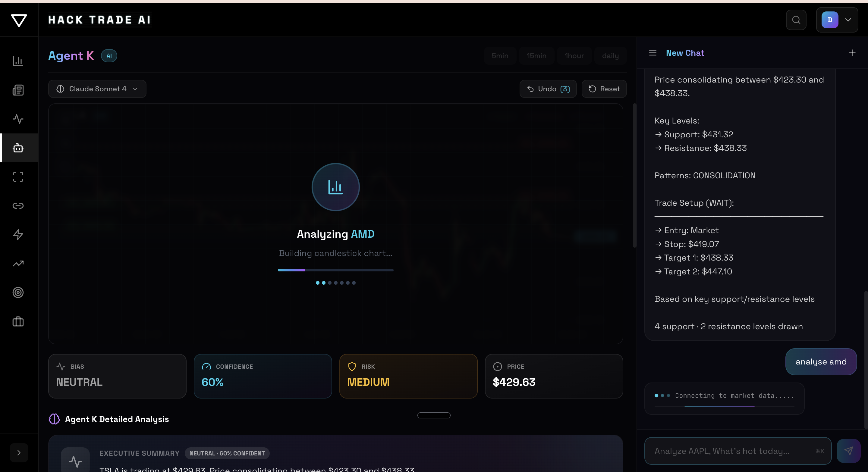Click the target sidebar icon

coord(18,292)
